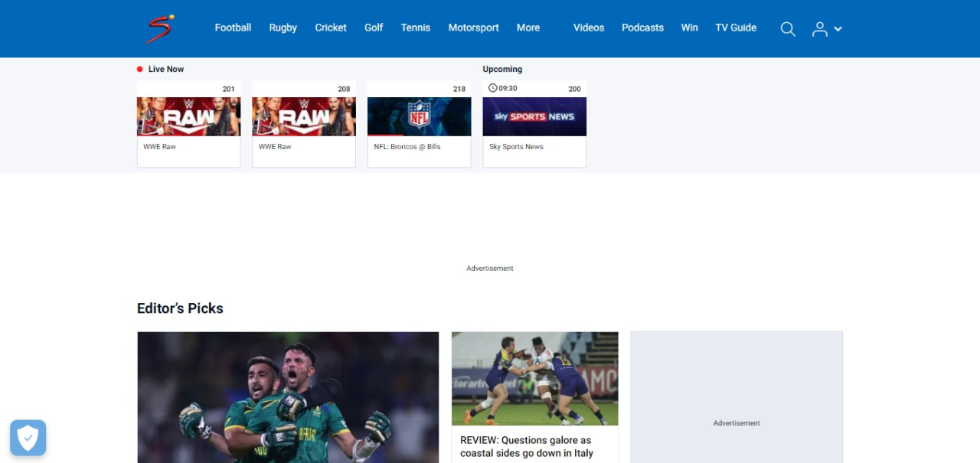Click the SuperSport logo
980x463 pixels.
point(160,28)
